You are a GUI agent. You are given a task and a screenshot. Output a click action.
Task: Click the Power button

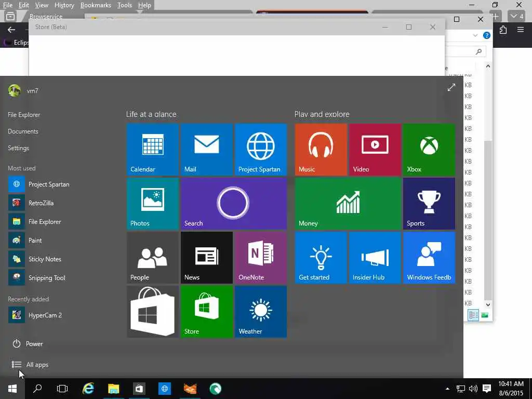[28, 344]
